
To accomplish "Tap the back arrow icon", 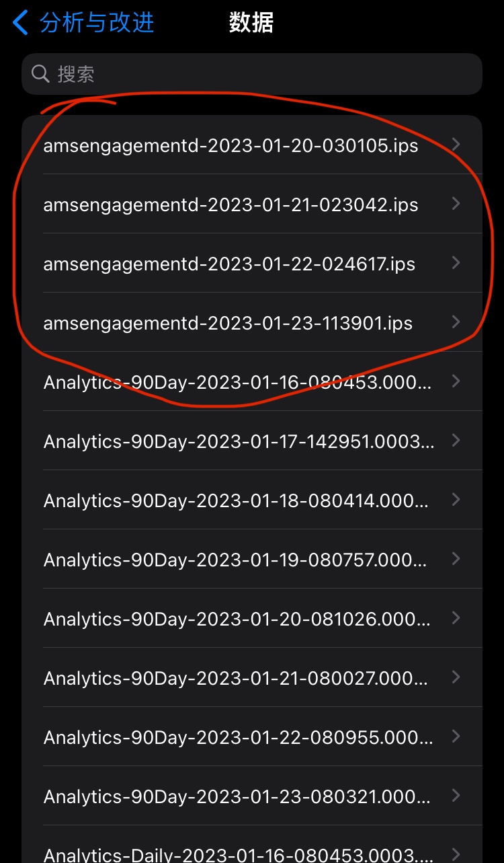I will click(21, 22).
